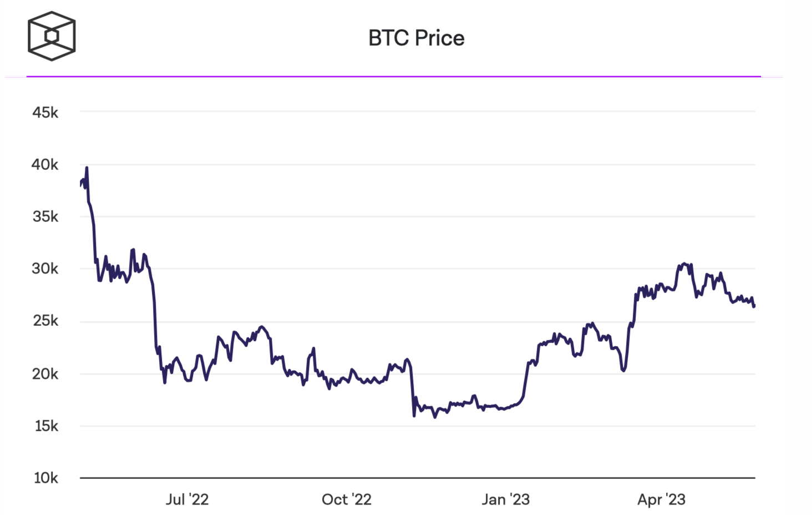Click the 15k y-axis label
Screen dimensions: 812x515
coord(46,426)
